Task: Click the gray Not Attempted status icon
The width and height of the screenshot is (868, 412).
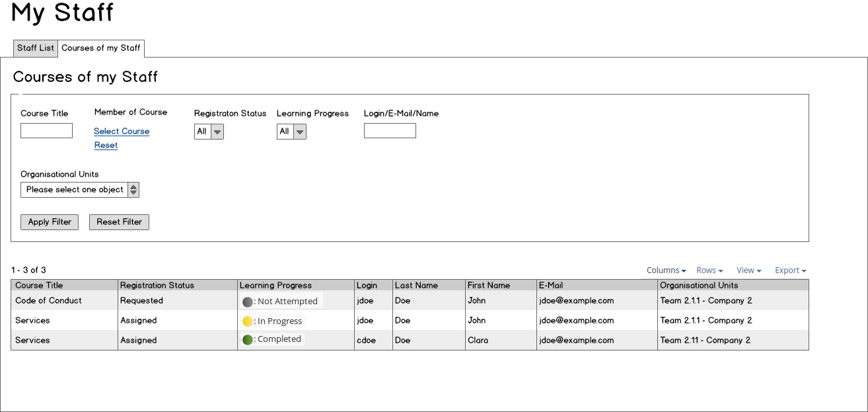Action: point(248,302)
